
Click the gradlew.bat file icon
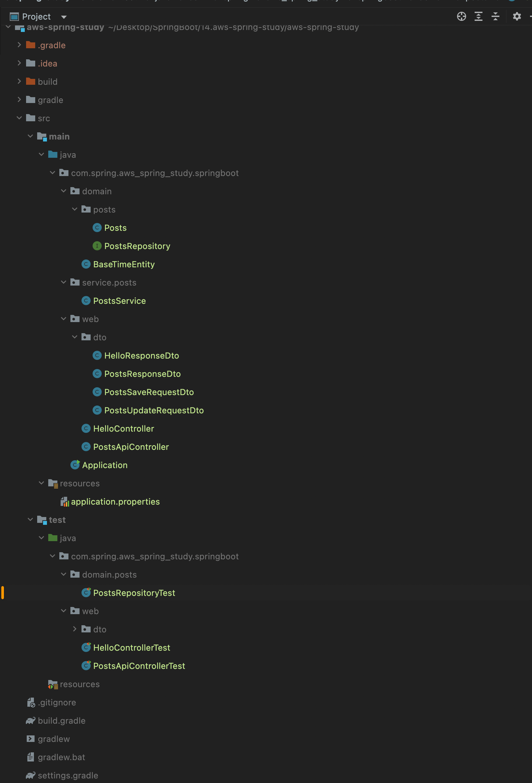click(31, 757)
